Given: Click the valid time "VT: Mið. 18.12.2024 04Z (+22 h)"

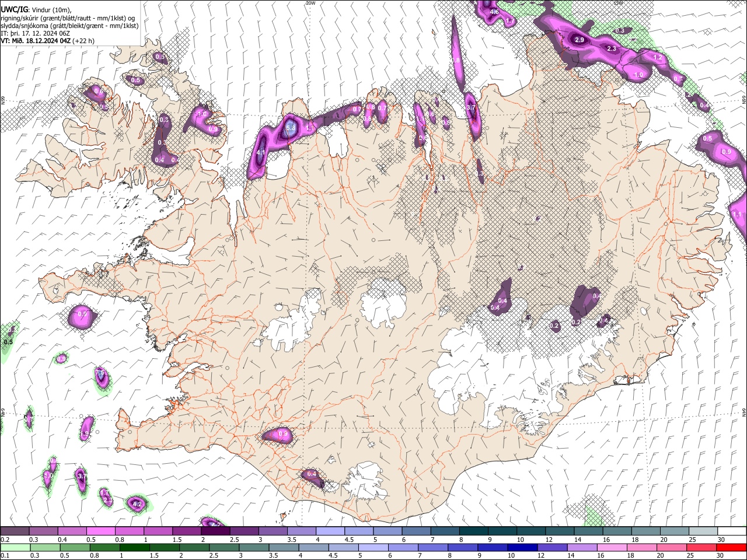Looking at the screenshot, I should click(47, 41).
